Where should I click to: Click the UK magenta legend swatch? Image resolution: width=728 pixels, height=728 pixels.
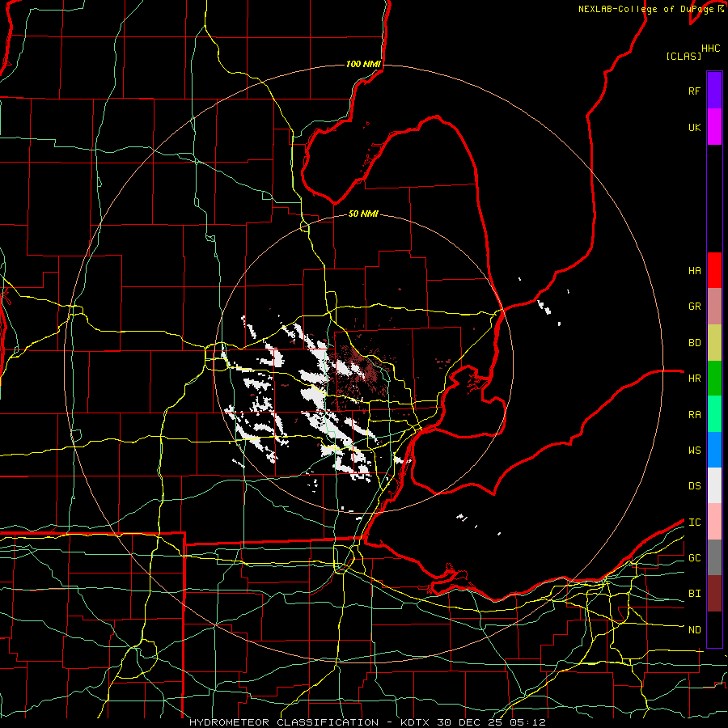714,127
